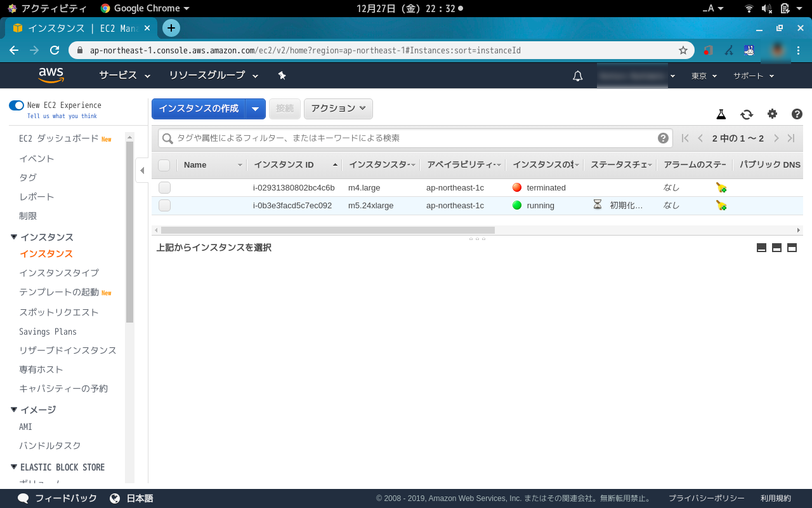Bookmark this page with the star
The height and width of the screenshot is (508, 812).
pos(683,50)
